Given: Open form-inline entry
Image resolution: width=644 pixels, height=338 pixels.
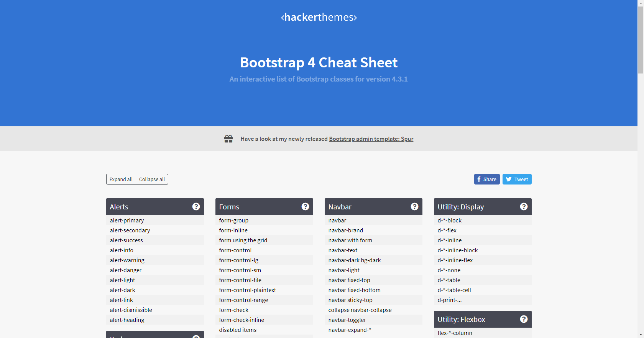Looking at the screenshot, I should tap(264, 230).
